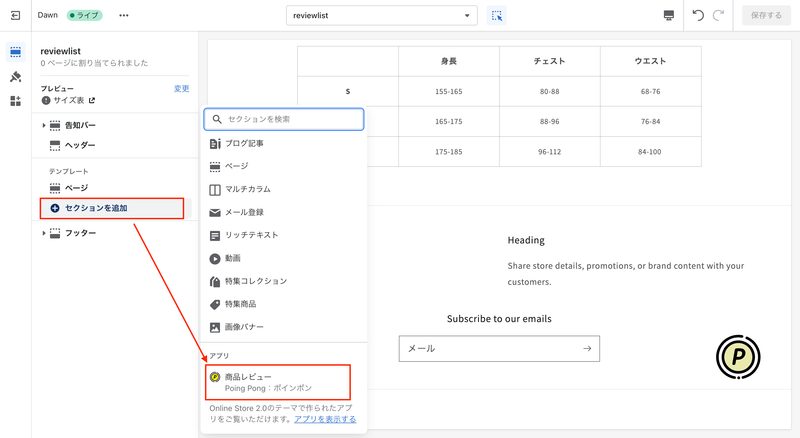Click セクションを追加 button
Viewport: 800px width, 438px height.
click(x=112, y=208)
